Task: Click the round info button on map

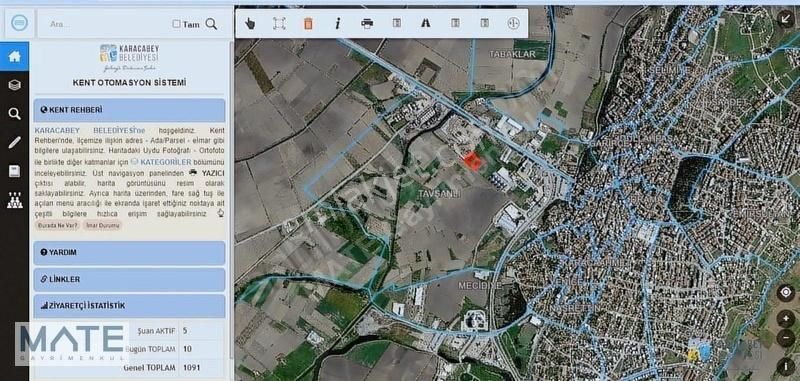Action: [x=786, y=366]
